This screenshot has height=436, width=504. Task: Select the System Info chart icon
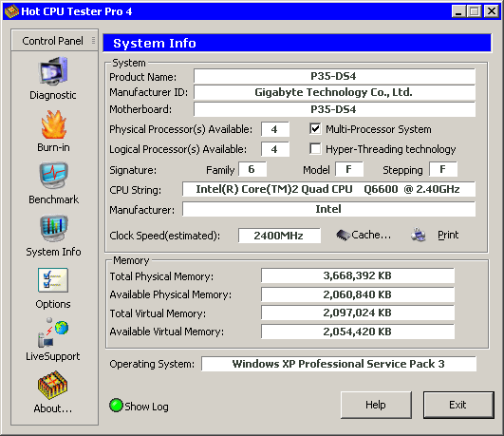tap(53, 228)
